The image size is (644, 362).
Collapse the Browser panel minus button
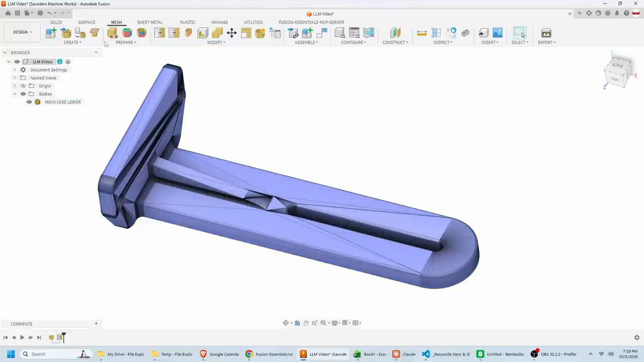[x=96, y=52]
